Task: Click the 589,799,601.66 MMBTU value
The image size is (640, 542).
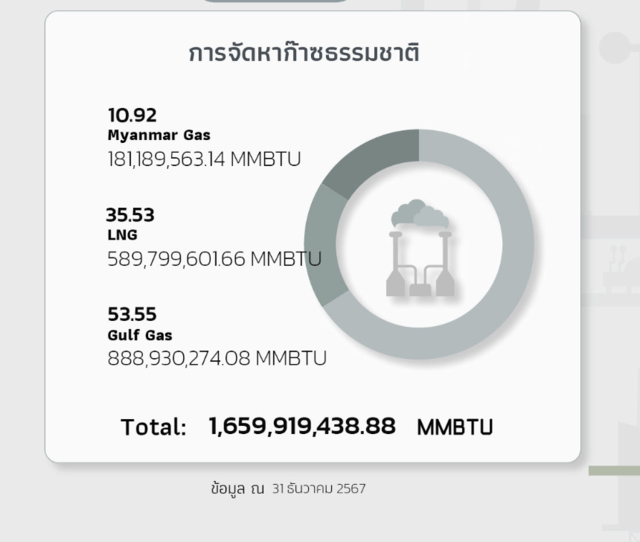Action: click(214, 258)
